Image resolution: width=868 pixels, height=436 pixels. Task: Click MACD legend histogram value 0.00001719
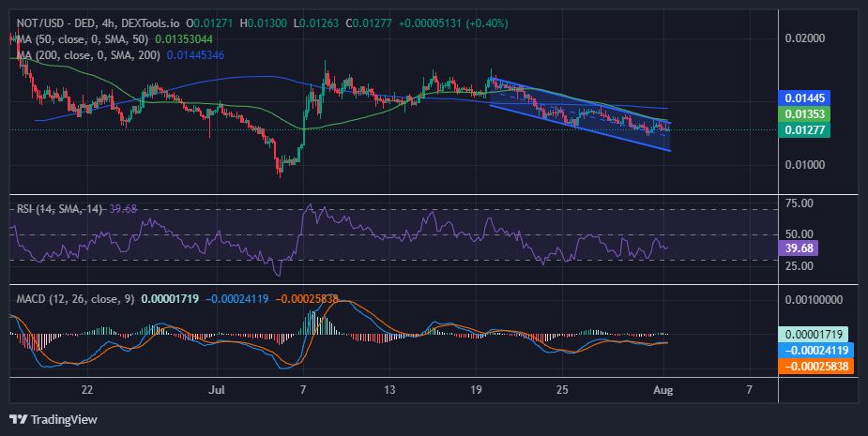coord(170,299)
